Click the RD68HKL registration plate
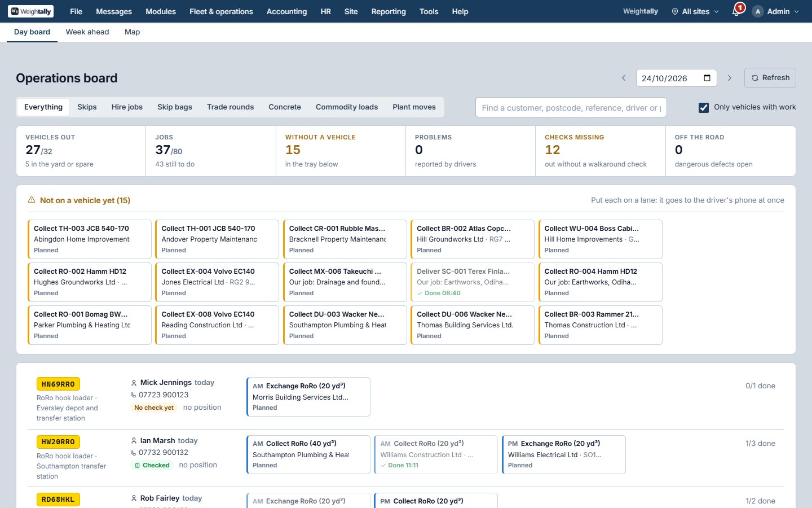The width and height of the screenshot is (812, 508). point(58,500)
